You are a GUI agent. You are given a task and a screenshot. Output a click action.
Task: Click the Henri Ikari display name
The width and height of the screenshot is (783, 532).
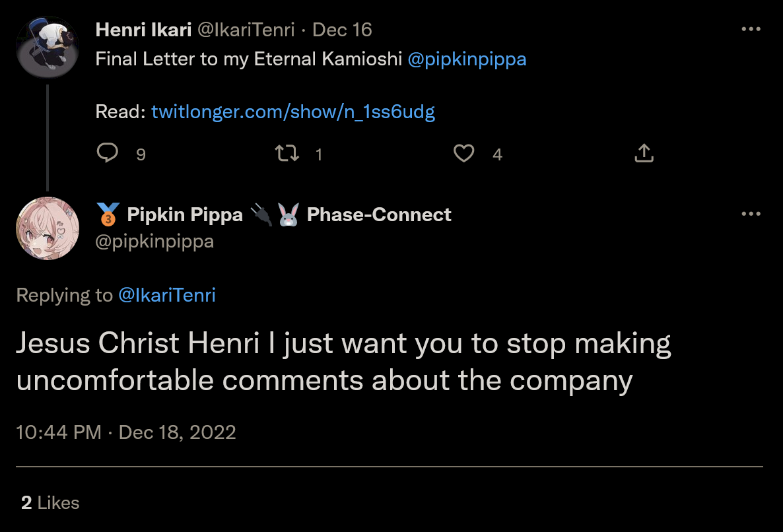[x=143, y=30]
